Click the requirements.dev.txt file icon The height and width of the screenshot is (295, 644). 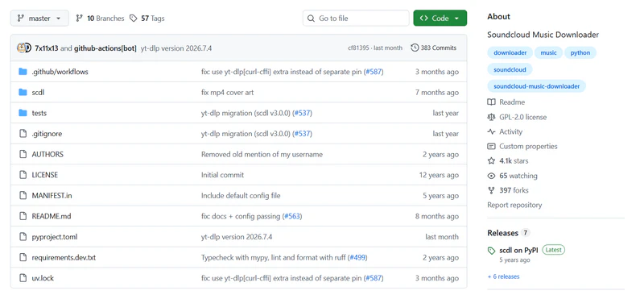23,258
